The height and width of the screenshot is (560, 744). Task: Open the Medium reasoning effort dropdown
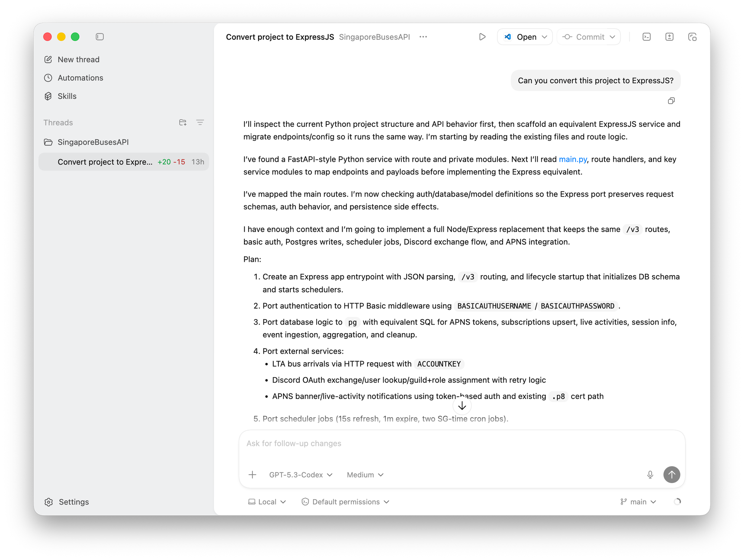point(365,475)
